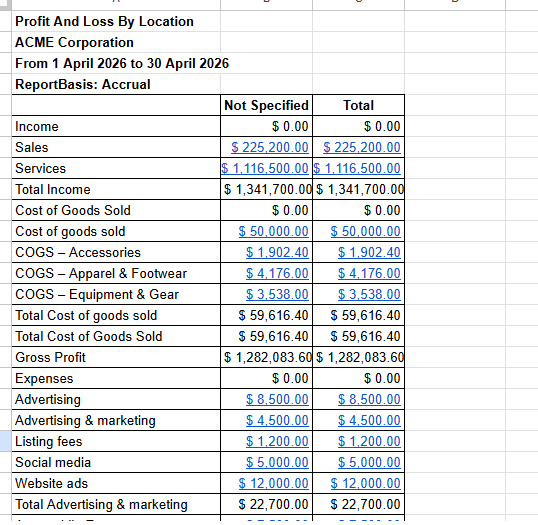Click the Cost of goods sold $50,000.00 Total link

click(365, 232)
